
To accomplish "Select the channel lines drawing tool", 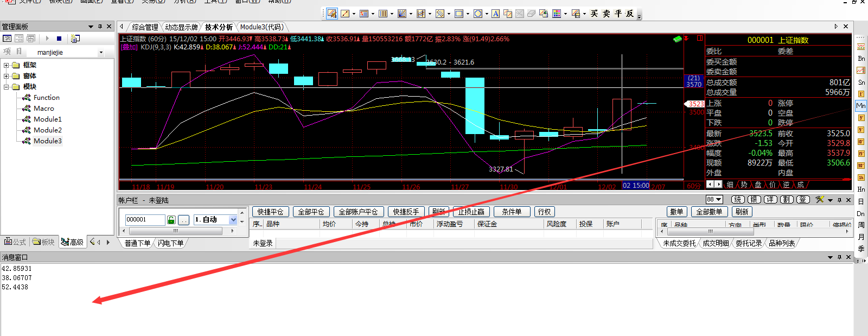I will pos(421,14).
